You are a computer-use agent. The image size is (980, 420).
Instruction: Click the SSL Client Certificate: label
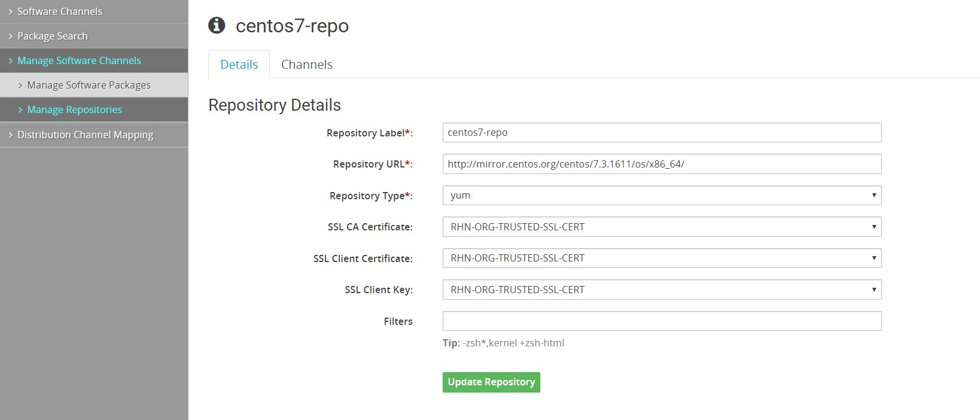[x=363, y=258]
